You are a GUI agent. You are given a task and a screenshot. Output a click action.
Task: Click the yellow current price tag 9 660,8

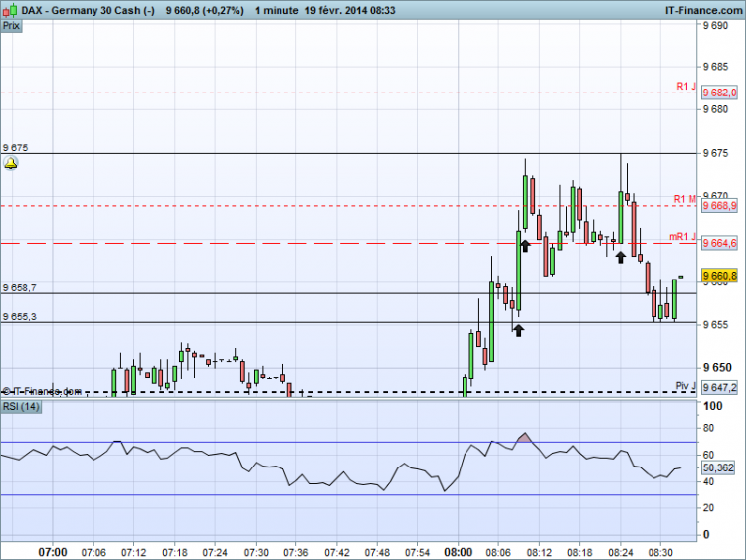[719, 276]
